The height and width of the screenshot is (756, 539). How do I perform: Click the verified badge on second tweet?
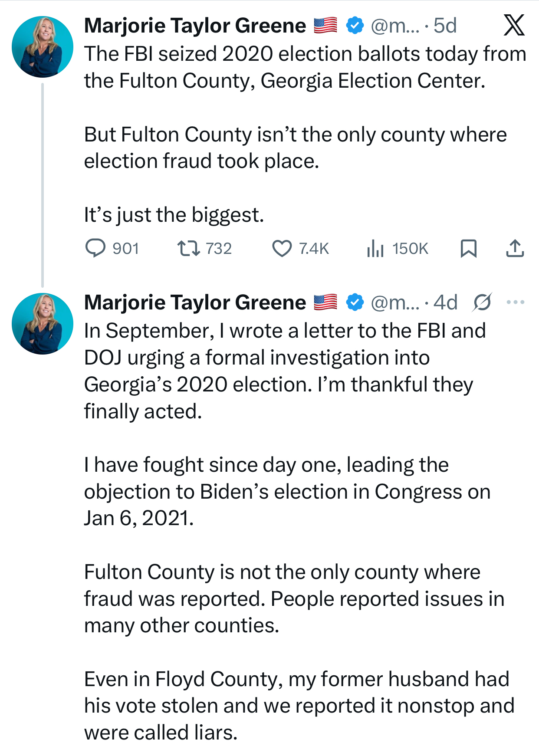tap(355, 302)
